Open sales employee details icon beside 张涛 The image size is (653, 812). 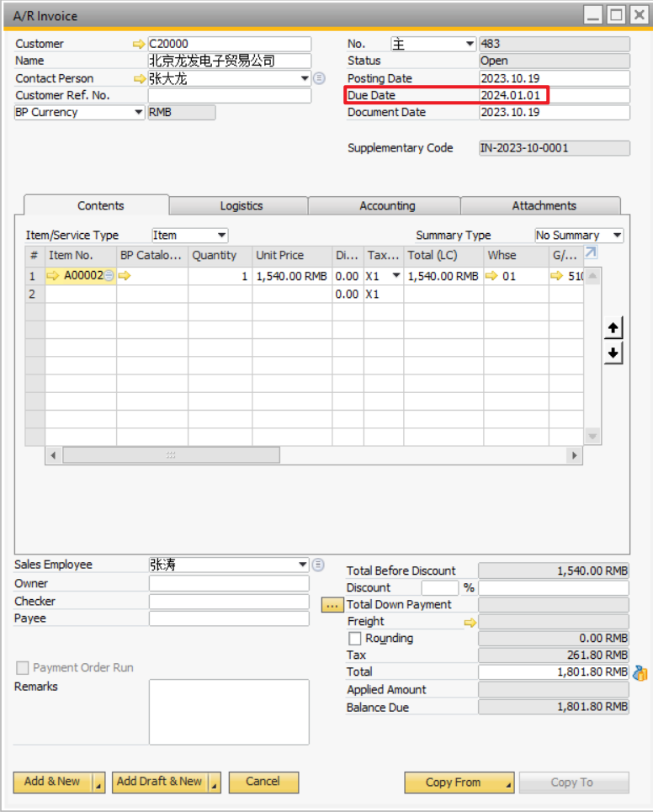click(318, 565)
